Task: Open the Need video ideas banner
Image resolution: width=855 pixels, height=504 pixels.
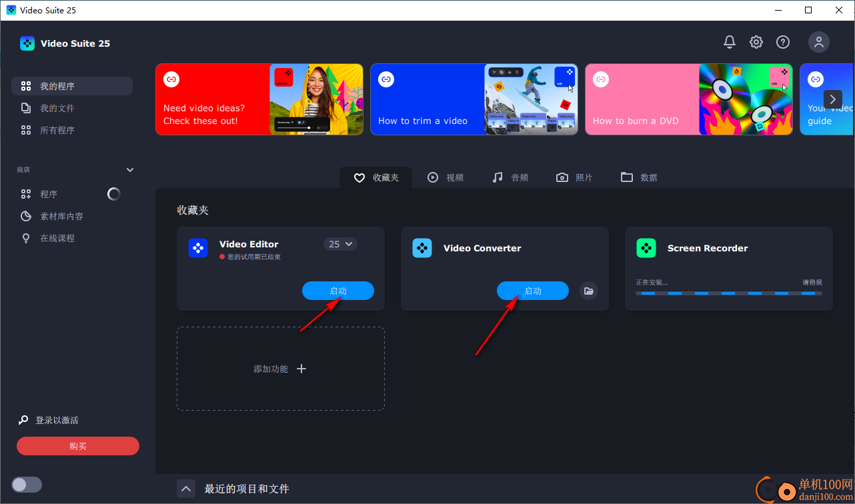Action: pos(259,99)
